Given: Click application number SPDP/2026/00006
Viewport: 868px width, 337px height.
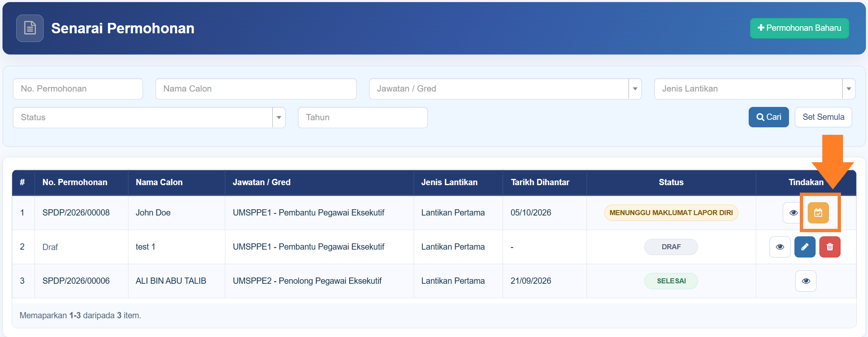Looking at the screenshot, I should 76,281.
